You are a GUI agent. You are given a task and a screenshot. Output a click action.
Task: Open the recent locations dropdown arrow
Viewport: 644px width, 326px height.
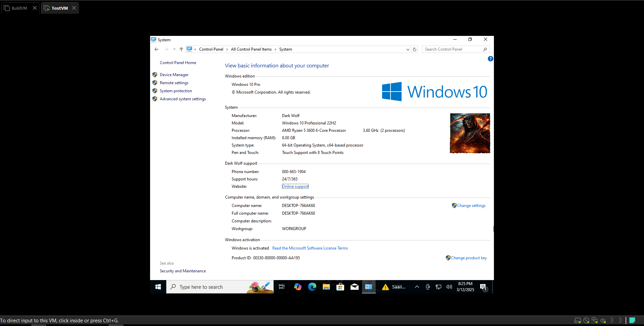(x=174, y=49)
